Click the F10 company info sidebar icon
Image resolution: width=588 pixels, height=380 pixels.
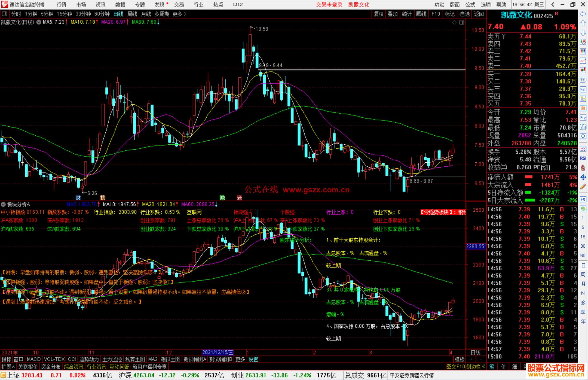point(583,89)
